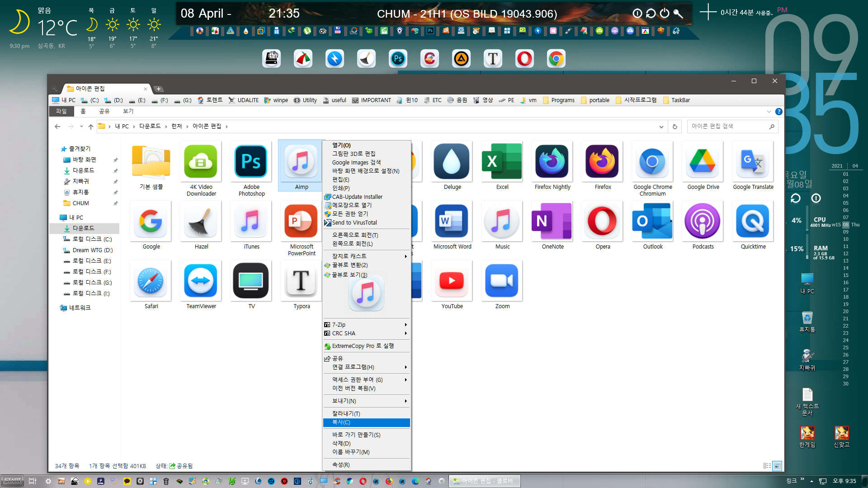This screenshot has height=488, width=868.
Task: Choose 이름 바꾸기(M) in the context menu
Action: pos(367,452)
